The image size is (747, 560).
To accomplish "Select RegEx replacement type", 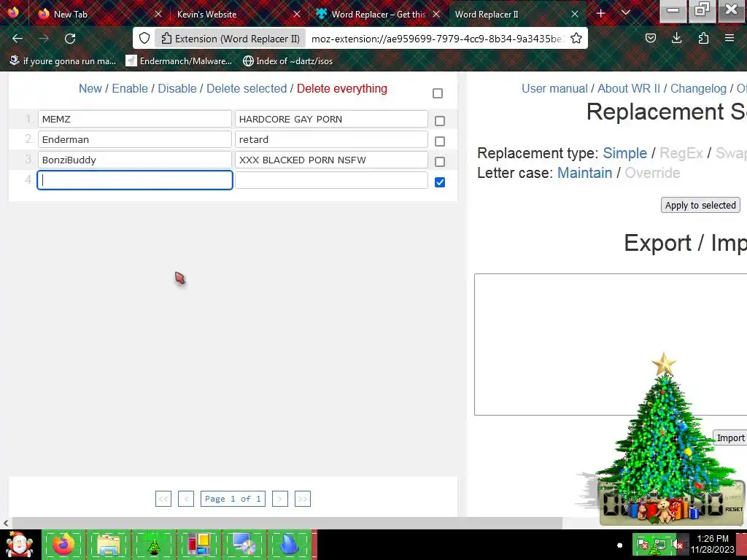I will [681, 153].
